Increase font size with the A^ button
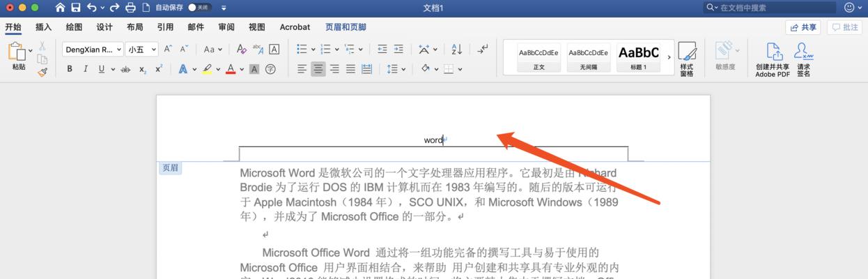Viewport: 868px width, 279px height. [x=168, y=50]
